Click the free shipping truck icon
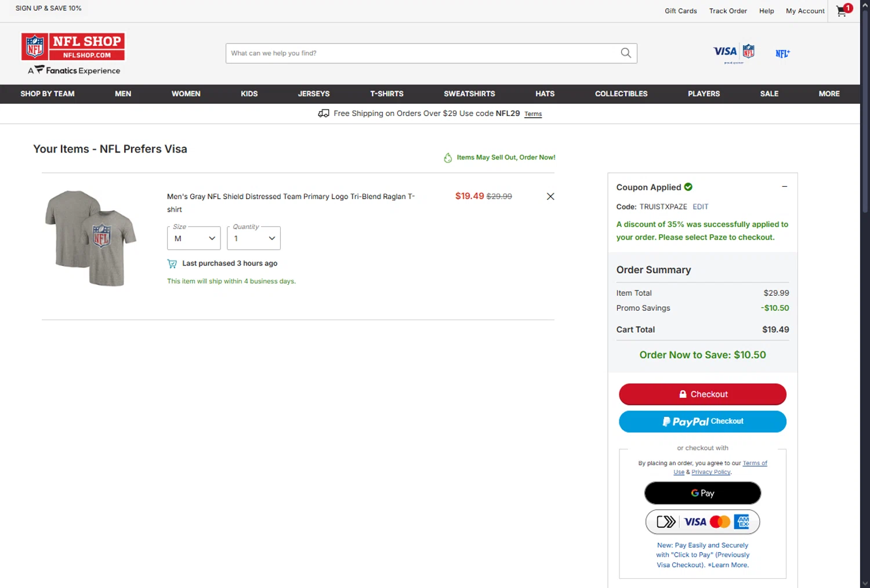Screen dimensions: 870x588 (324, 114)
